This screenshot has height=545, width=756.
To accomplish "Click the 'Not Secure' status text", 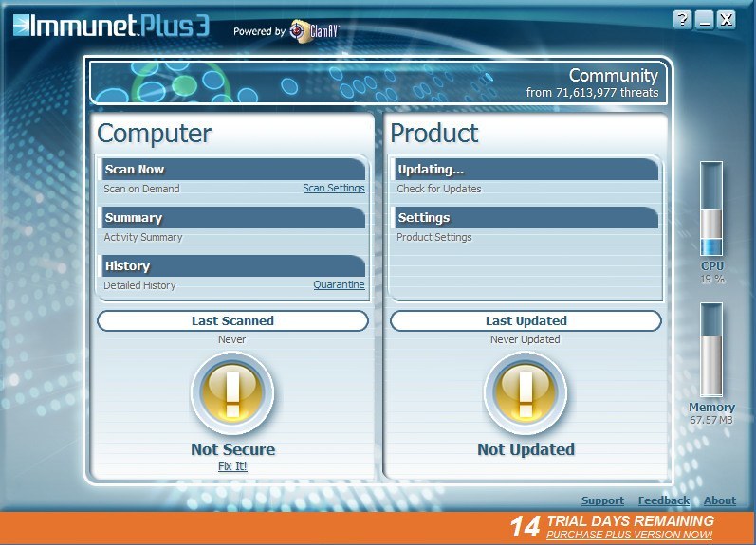I will [x=233, y=449].
